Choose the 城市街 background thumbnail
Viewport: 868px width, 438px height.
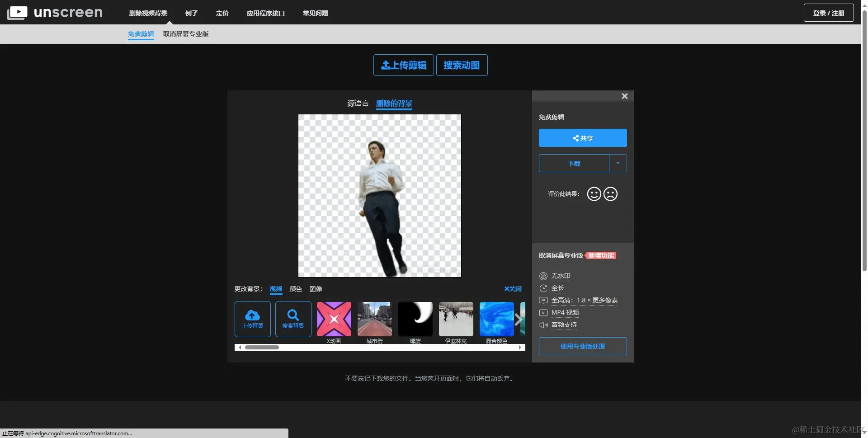click(374, 319)
